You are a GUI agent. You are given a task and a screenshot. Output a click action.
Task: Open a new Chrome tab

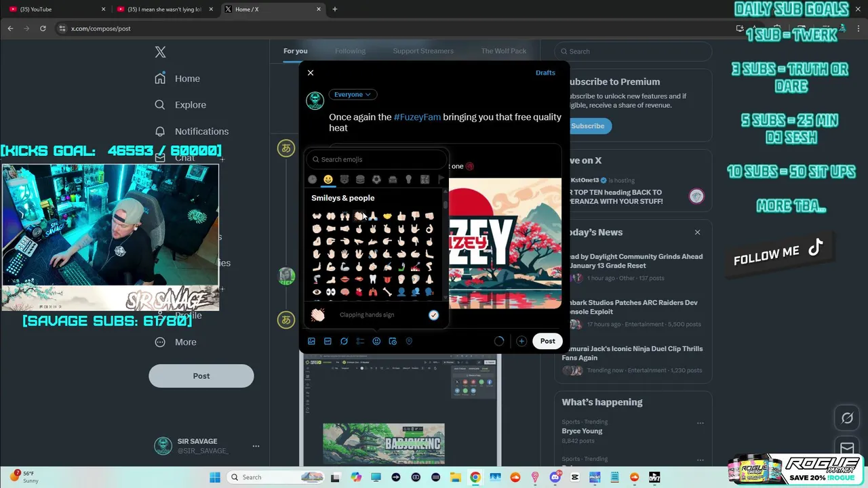334,9
